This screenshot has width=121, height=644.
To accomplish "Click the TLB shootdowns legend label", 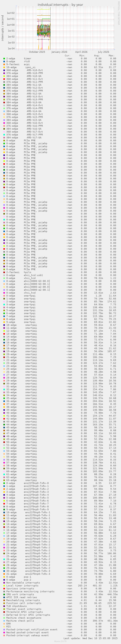I will [17, 606].
